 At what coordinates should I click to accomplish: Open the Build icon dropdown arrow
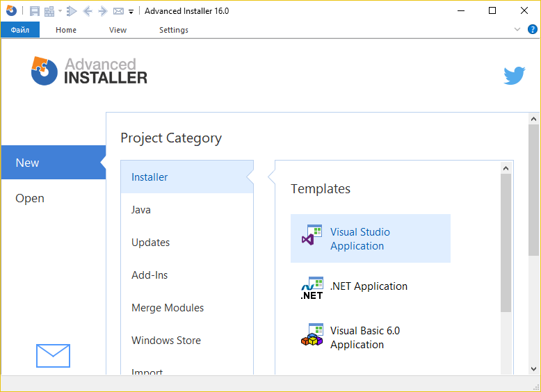[x=60, y=11]
